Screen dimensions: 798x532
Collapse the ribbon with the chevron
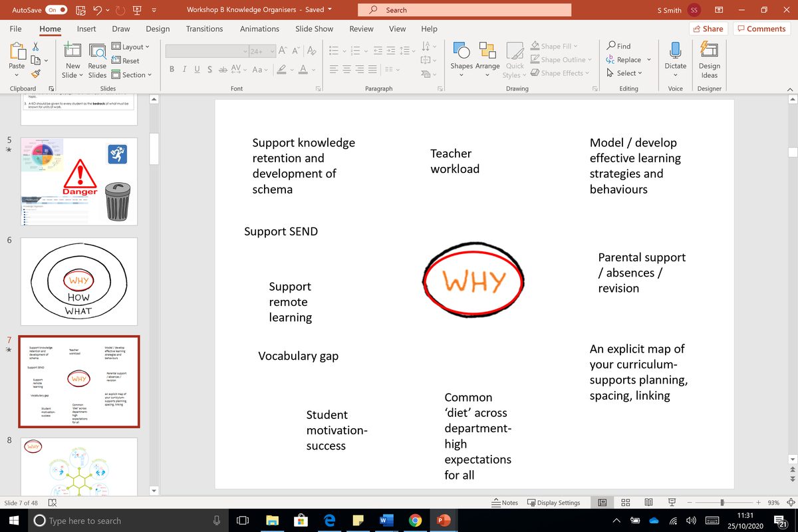pyautogui.click(x=790, y=89)
